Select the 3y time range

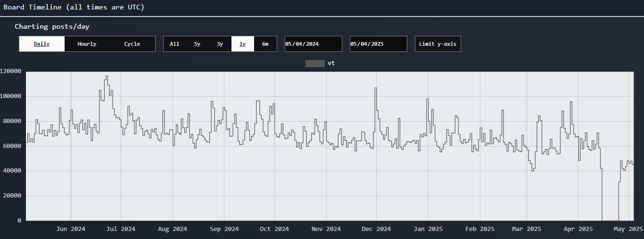click(220, 44)
